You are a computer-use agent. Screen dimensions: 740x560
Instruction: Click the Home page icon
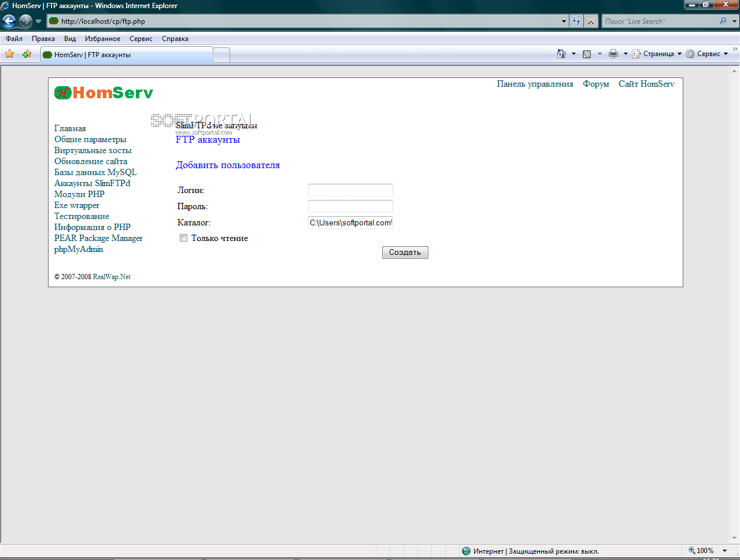[561, 54]
